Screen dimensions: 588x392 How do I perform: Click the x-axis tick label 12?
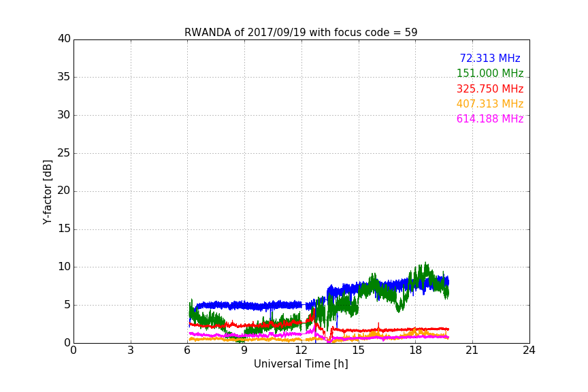(301, 350)
